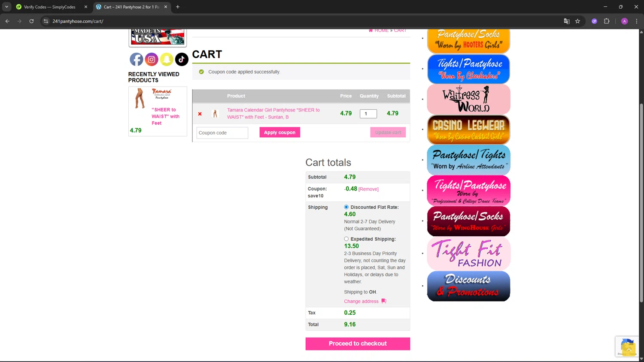Open Discounts & Promotions category
Image resolution: width=644 pixels, height=362 pixels.
[x=468, y=286]
